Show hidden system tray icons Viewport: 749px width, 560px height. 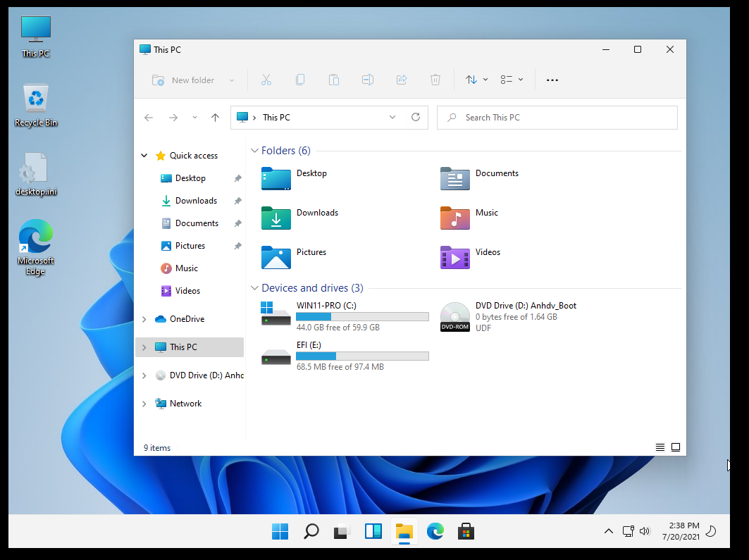click(x=609, y=531)
